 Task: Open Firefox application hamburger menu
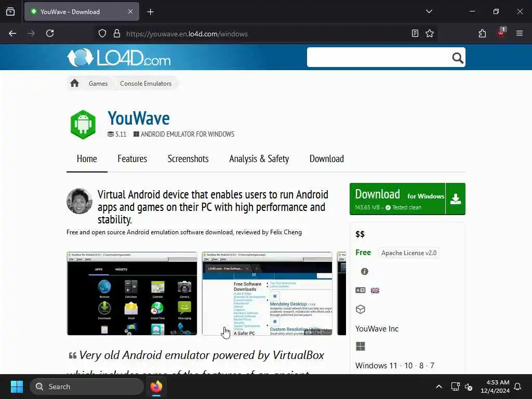point(520,34)
